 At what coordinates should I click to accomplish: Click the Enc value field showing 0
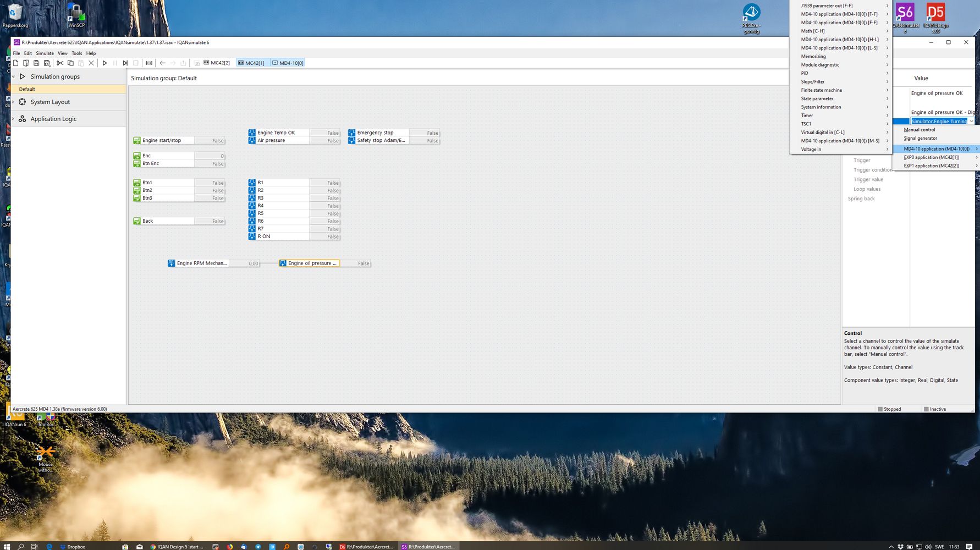[210, 156]
